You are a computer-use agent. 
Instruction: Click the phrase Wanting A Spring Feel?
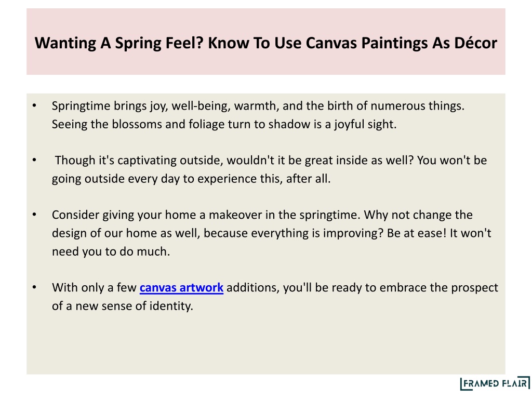point(119,43)
